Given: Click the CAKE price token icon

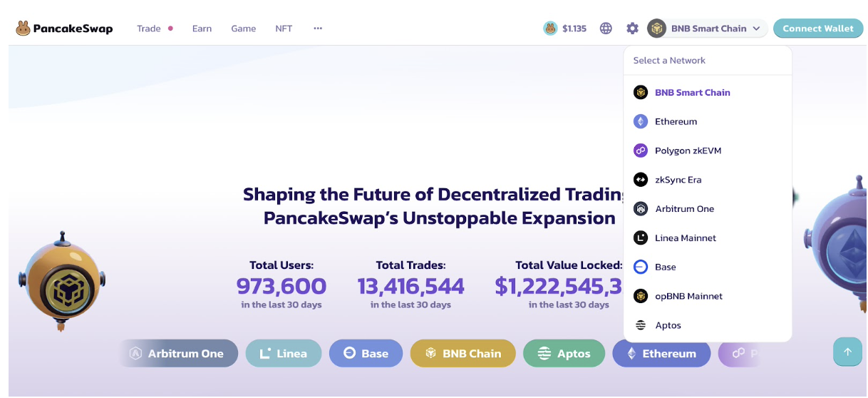Looking at the screenshot, I should coord(550,29).
